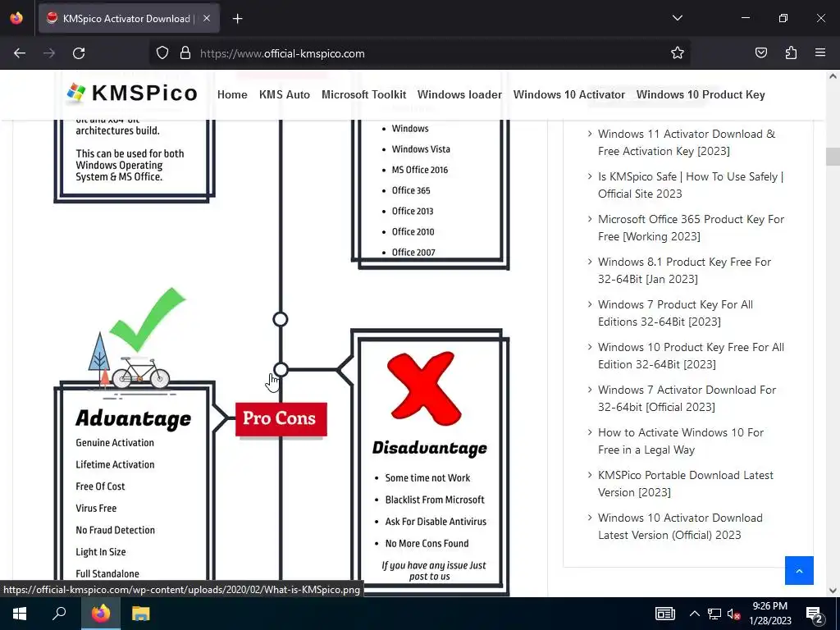Click the green checkmark advantage image
The width and height of the screenshot is (840, 630).
click(147, 319)
